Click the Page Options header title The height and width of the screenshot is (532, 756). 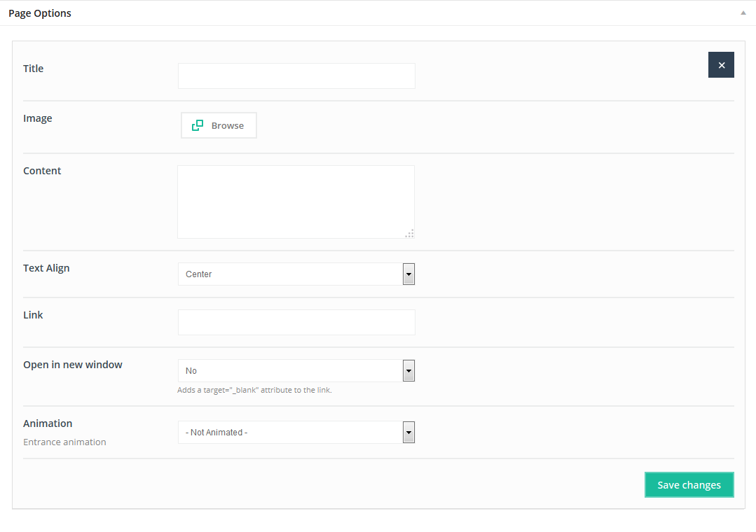click(40, 13)
